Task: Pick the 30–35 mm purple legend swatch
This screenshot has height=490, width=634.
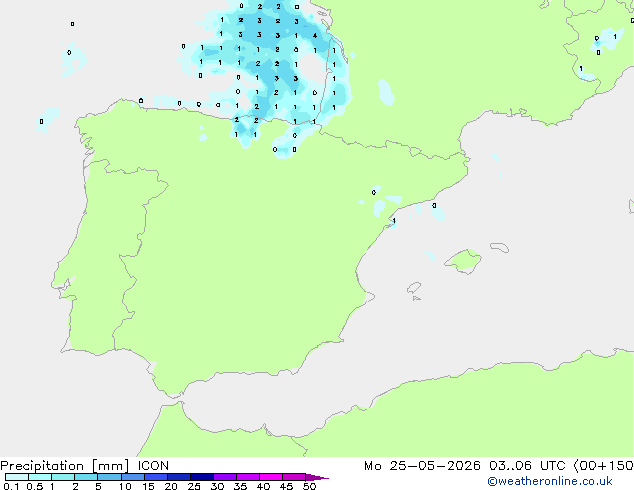Action: [x=224, y=477]
